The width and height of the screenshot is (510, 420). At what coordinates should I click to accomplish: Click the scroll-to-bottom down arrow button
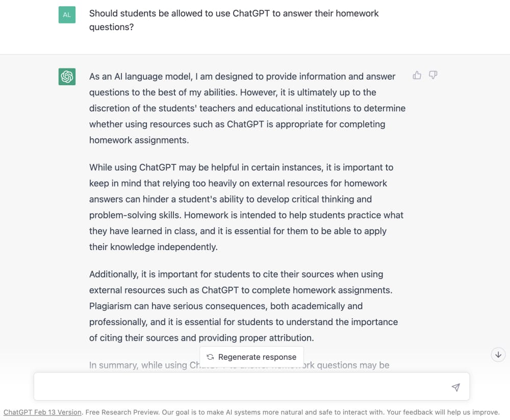[498, 355]
